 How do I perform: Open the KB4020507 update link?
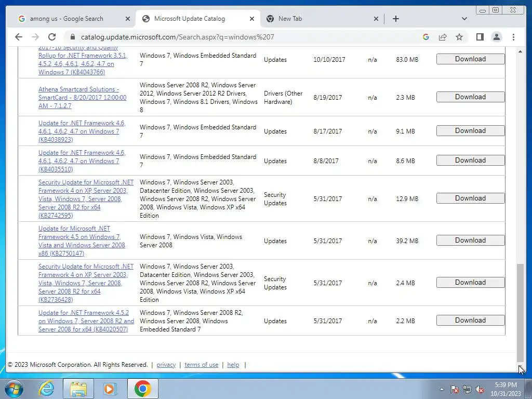point(86,321)
